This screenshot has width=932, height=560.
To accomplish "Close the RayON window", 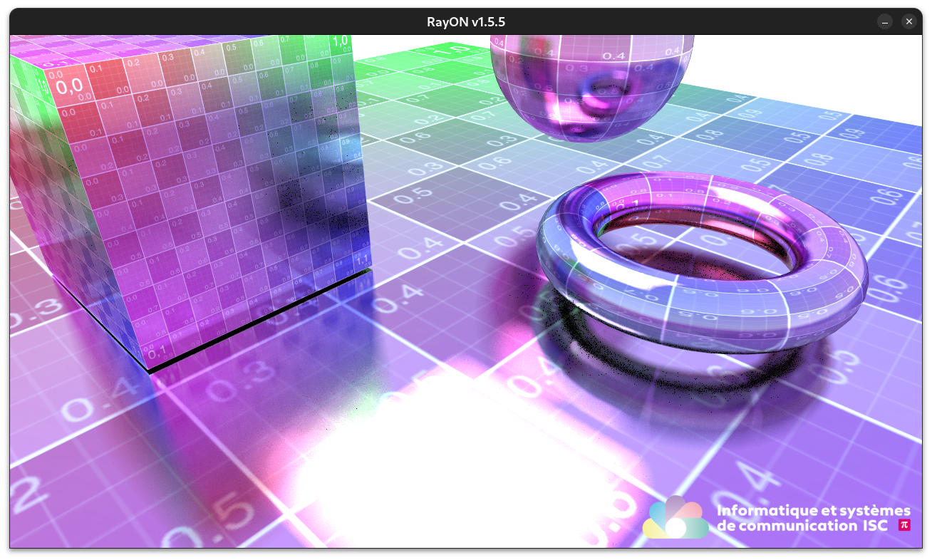I will (908, 22).
